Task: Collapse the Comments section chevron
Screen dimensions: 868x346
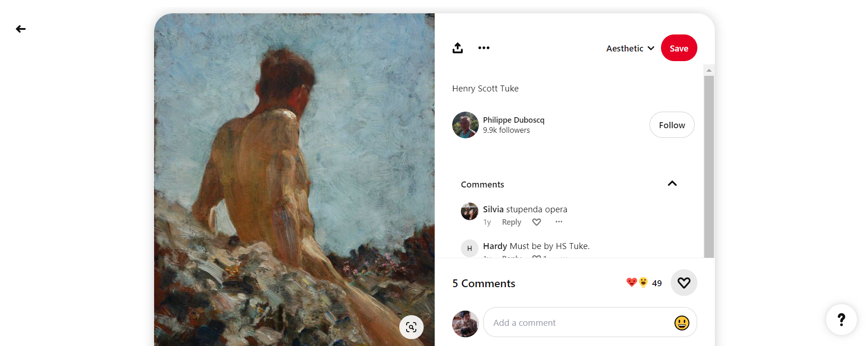Action: 672,183
